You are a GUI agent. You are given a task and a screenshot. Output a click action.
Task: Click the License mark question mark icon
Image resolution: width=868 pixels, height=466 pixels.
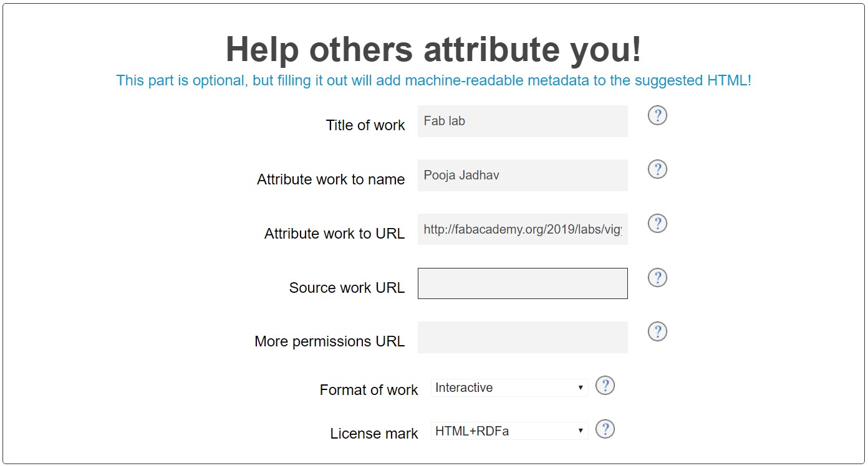pyautogui.click(x=605, y=429)
